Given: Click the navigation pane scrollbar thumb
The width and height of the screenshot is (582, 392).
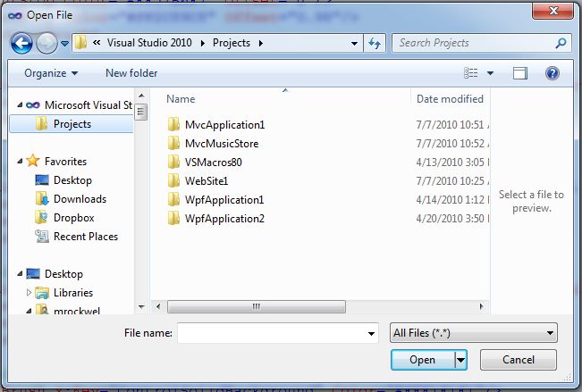Looking at the screenshot, I should [141, 112].
